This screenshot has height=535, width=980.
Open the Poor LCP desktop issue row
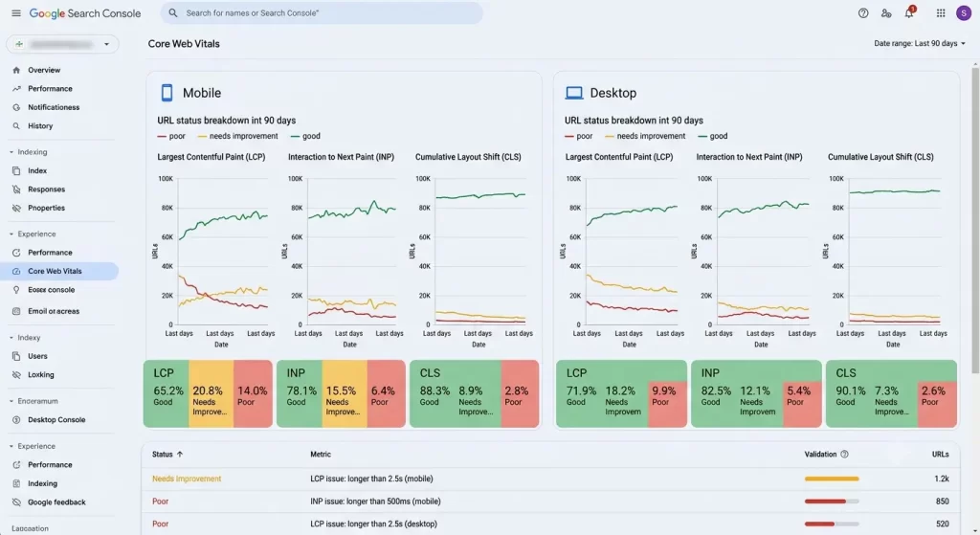tap(550, 524)
